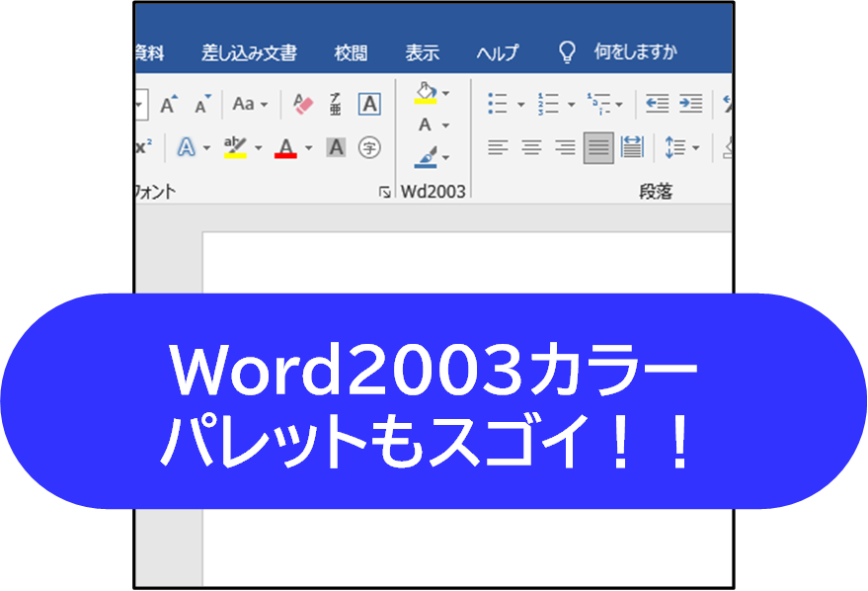Screen dimensions: 868x591
Task: Toggle the Justify alignment button
Action: (x=598, y=147)
